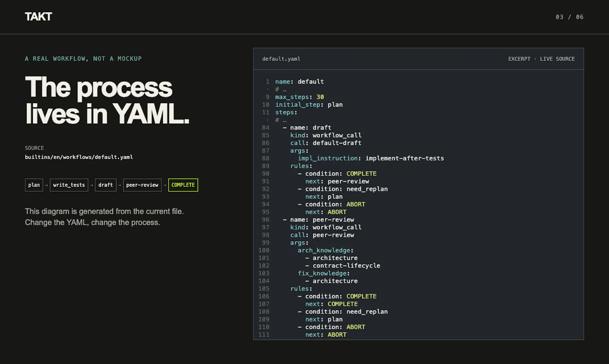
Task: Click line 109 "next: plan"
Action: (324, 319)
